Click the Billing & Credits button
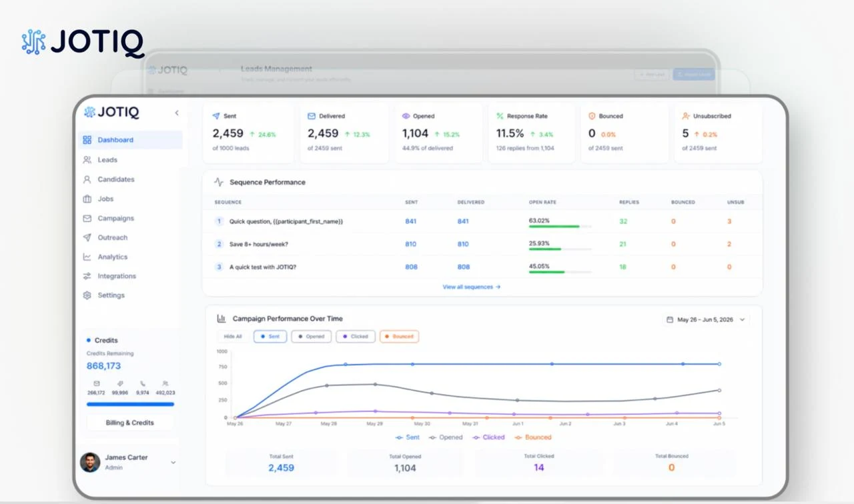The image size is (854, 504). point(130,423)
